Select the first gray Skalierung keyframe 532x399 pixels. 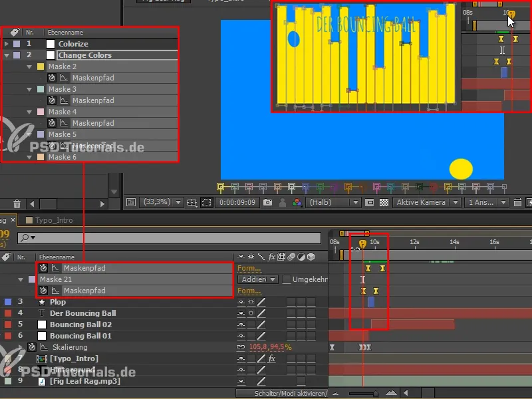[x=332, y=347]
